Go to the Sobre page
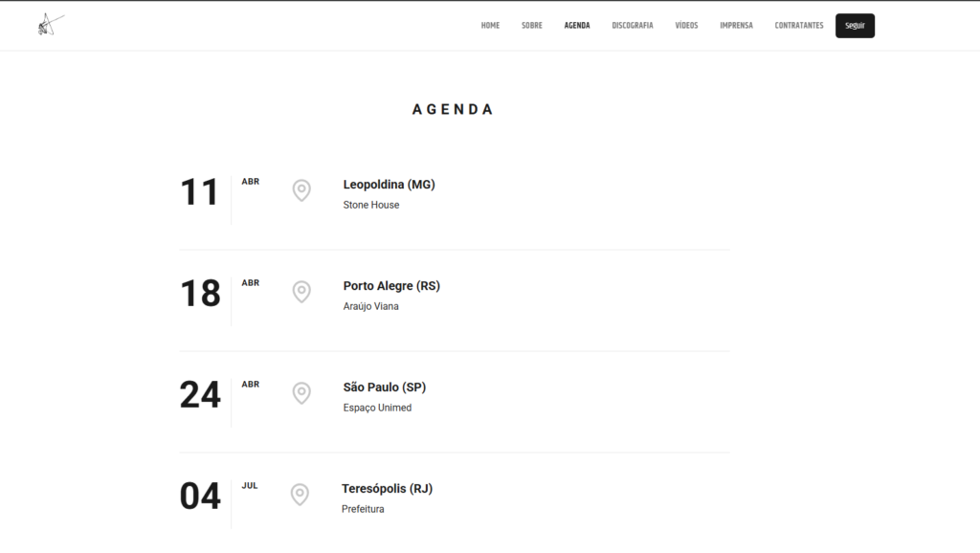 click(531, 26)
